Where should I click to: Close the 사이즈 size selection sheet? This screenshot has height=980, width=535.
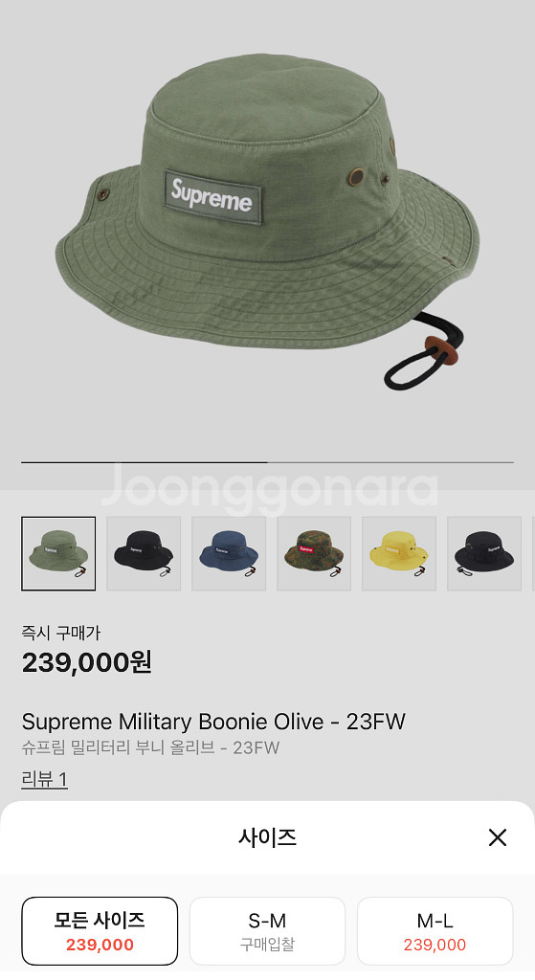(x=497, y=837)
